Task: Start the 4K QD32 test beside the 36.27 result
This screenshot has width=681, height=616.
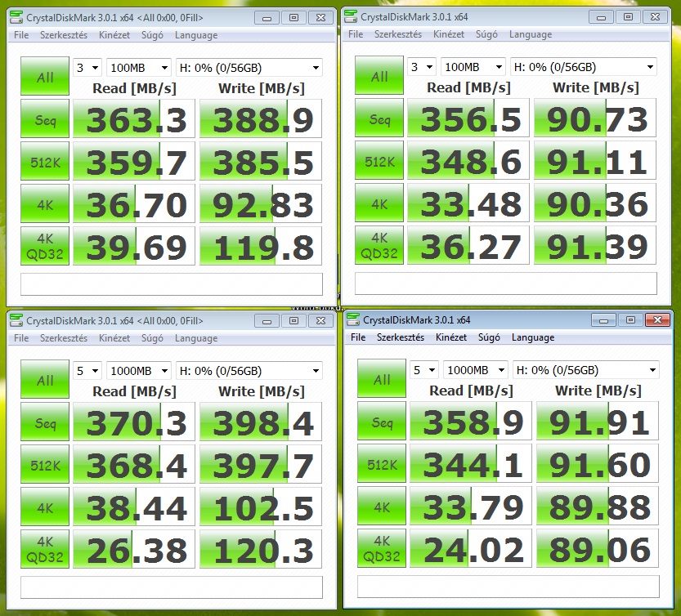Action: click(379, 245)
